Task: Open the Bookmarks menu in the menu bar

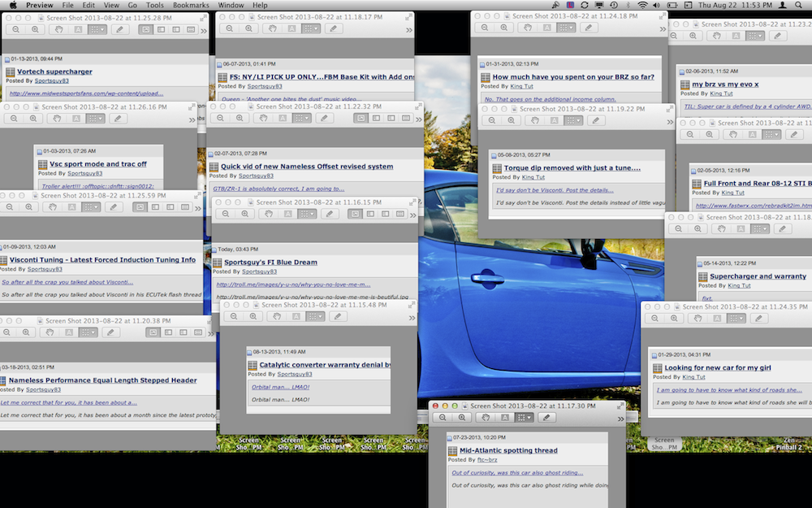Action: click(191, 5)
